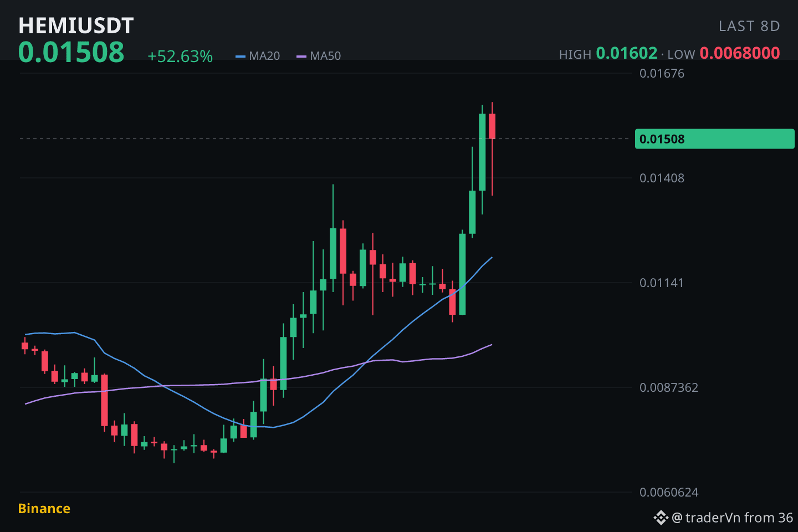Click the large 0.01508 price in header

click(x=71, y=52)
